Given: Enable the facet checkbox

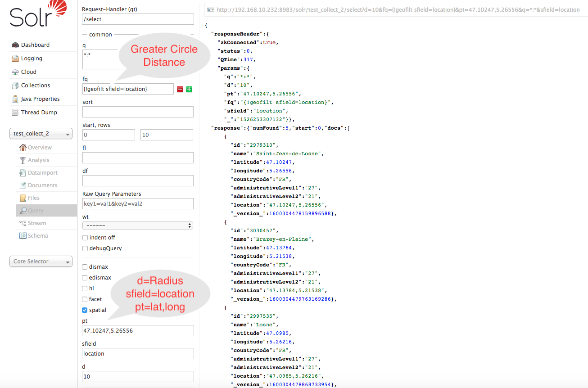Looking at the screenshot, I should click(85, 299).
